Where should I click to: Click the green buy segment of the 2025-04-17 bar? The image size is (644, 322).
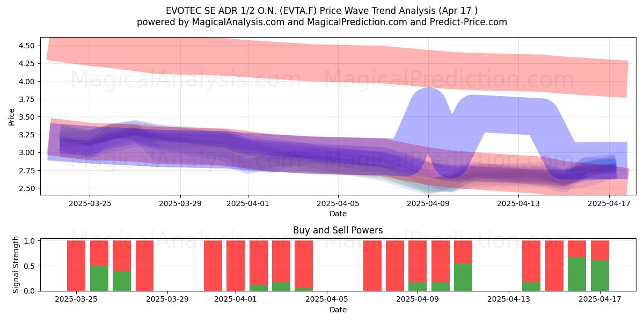pyautogui.click(x=599, y=275)
